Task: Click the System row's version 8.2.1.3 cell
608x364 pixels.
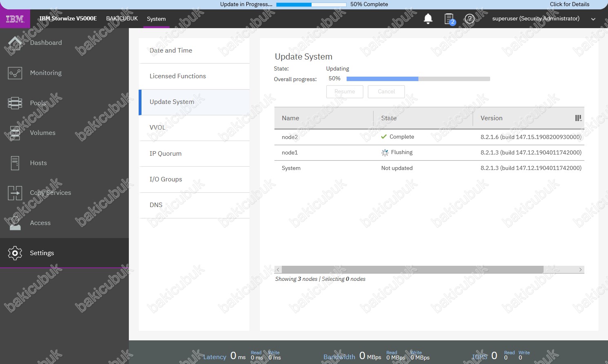Action: [x=531, y=168]
